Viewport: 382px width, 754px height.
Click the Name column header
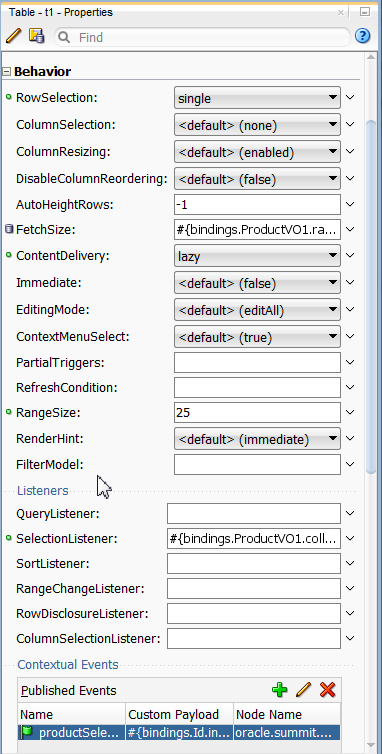coord(72,714)
